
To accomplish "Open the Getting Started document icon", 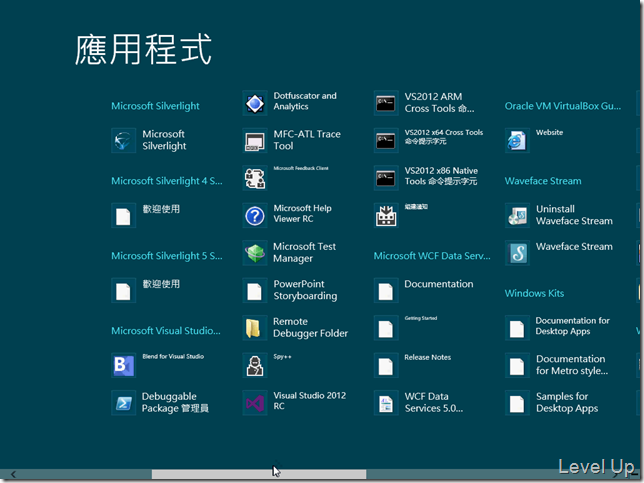I will pos(386,328).
